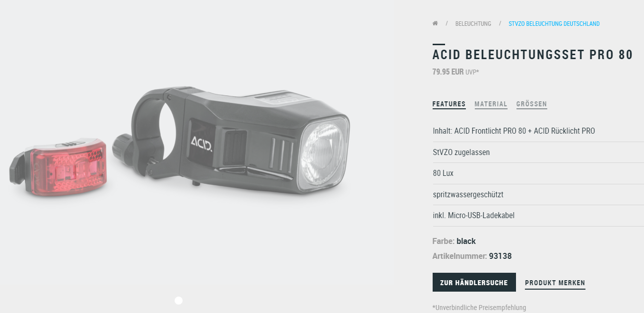Switch to the Grössen tab

pyautogui.click(x=531, y=104)
